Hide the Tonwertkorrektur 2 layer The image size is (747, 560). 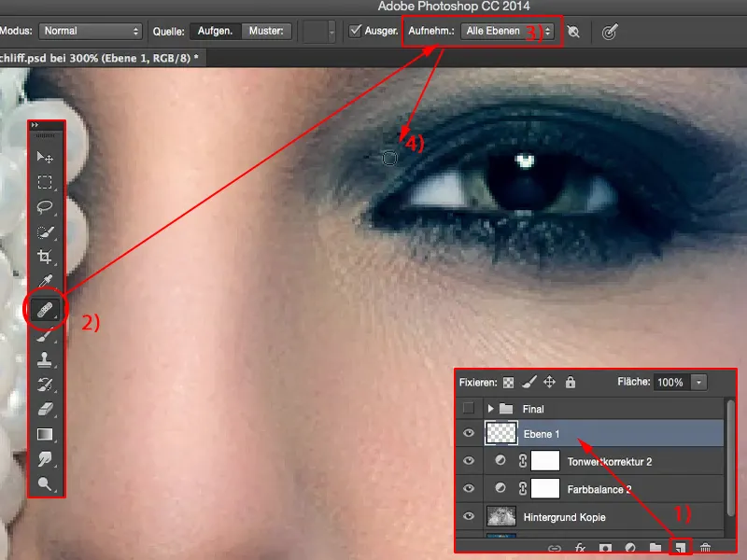469,460
